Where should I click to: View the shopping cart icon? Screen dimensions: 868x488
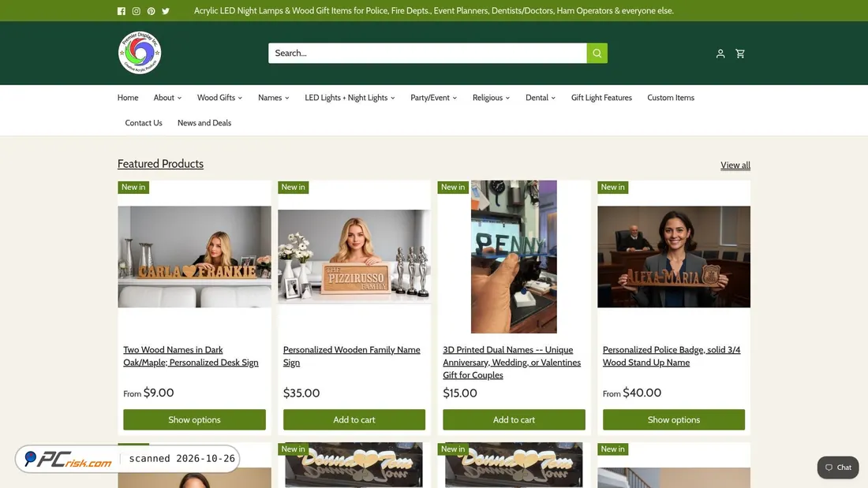tap(740, 54)
